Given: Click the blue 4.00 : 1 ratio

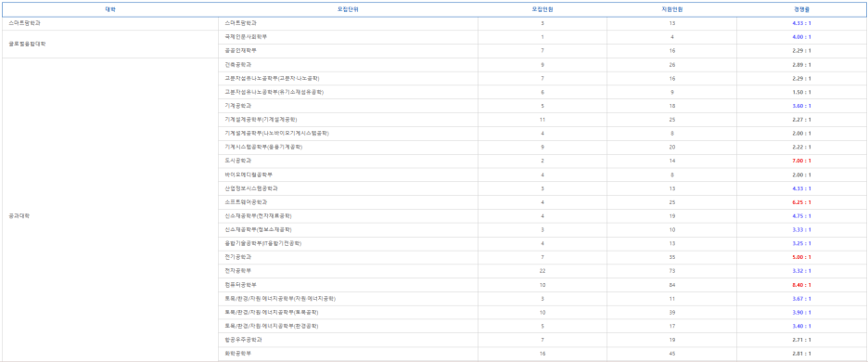Looking at the screenshot, I should pyautogui.click(x=801, y=37).
